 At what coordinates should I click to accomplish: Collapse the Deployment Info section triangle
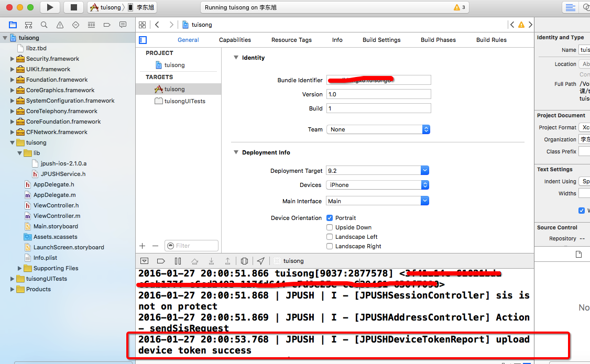pyautogui.click(x=236, y=152)
